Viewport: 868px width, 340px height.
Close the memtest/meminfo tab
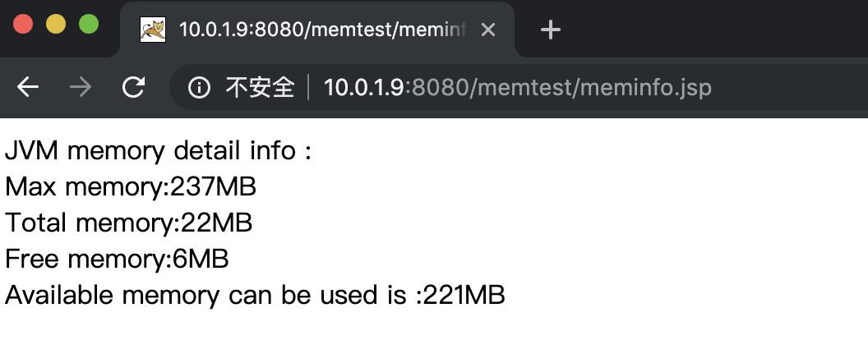(x=487, y=30)
